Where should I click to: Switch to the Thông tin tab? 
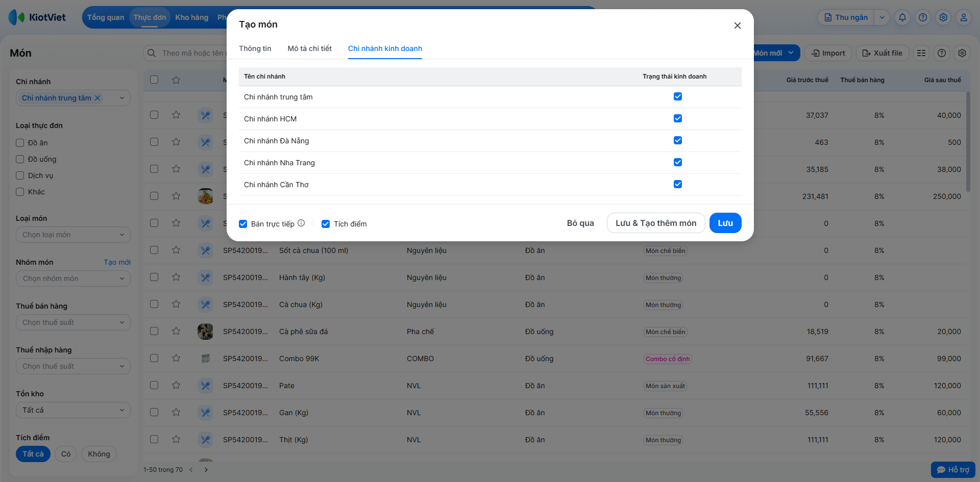[255, 48]
